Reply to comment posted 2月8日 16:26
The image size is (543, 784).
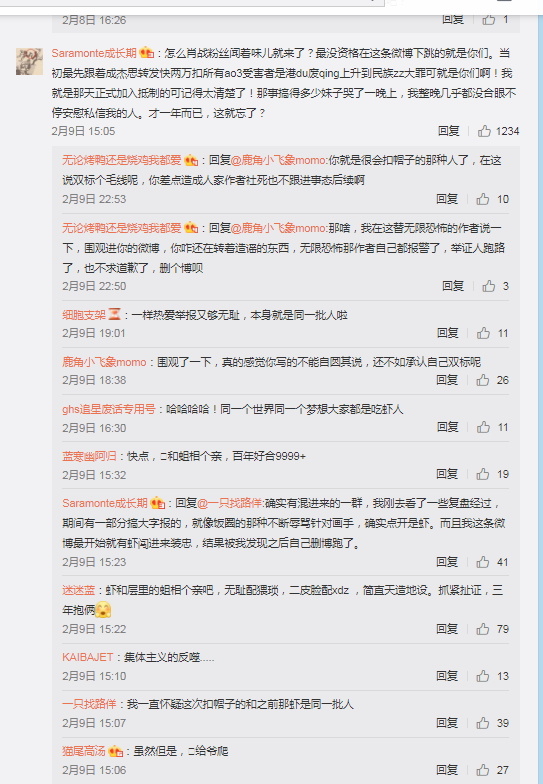453,20
